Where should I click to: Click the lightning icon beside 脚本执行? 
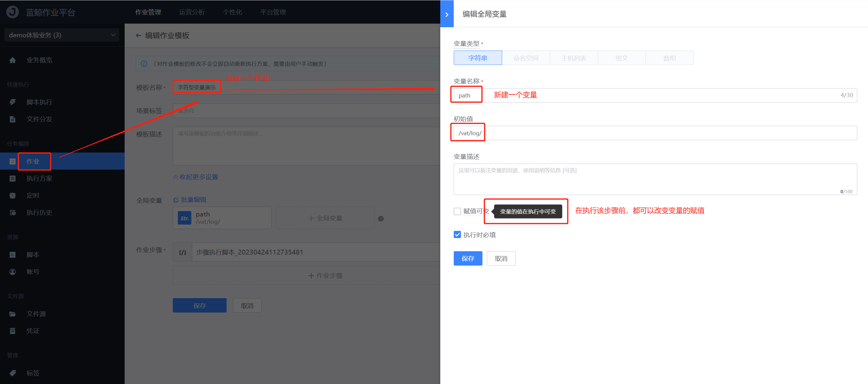tap(13, 102)
